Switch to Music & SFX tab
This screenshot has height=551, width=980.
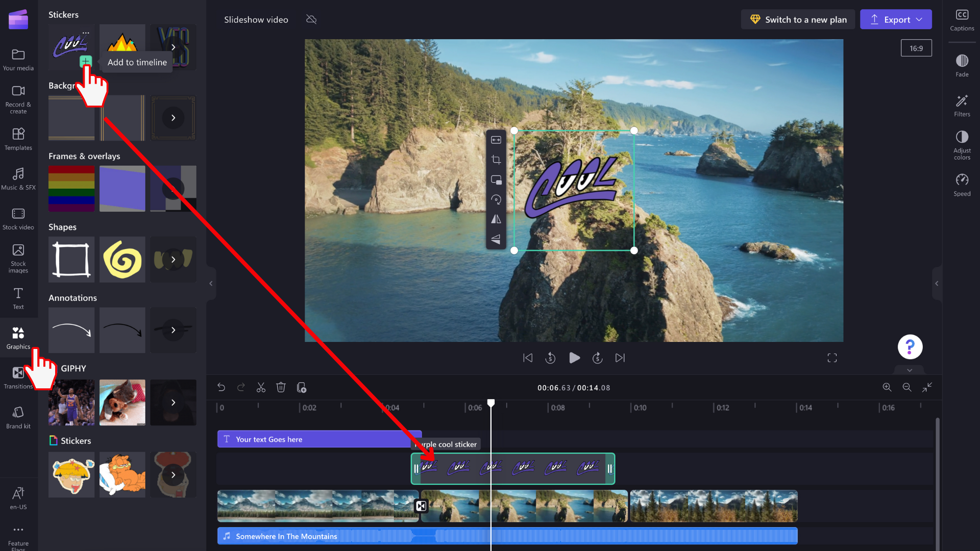coord(18,179)
